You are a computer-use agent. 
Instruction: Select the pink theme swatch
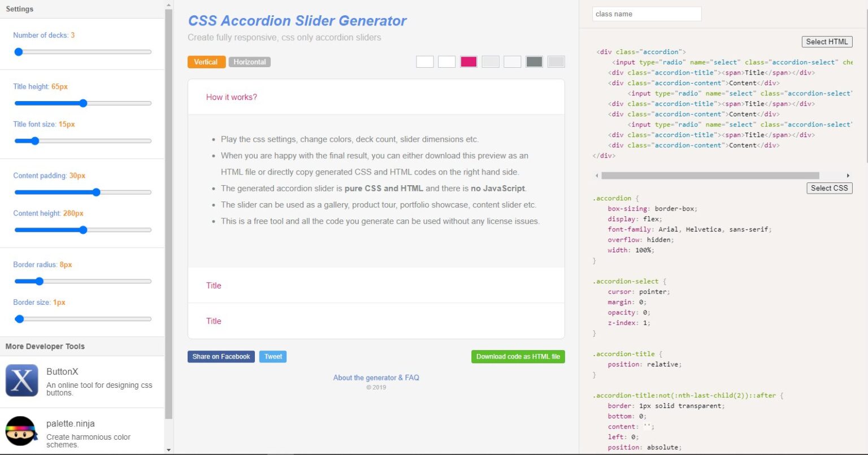coord(468,62)
